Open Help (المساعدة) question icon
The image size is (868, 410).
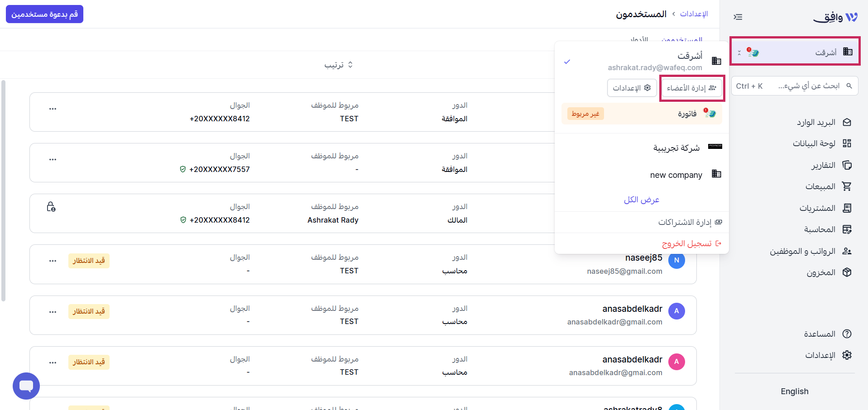847,334
